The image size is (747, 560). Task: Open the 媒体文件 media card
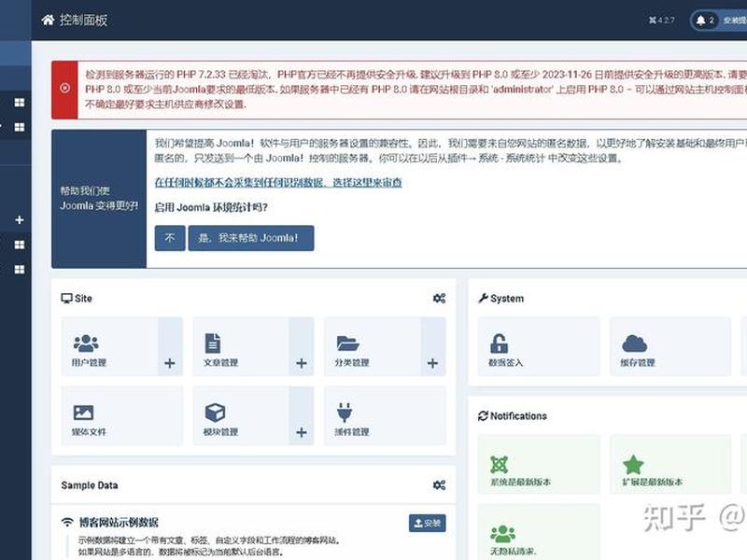pyautogui.click(x=122, y=416)
